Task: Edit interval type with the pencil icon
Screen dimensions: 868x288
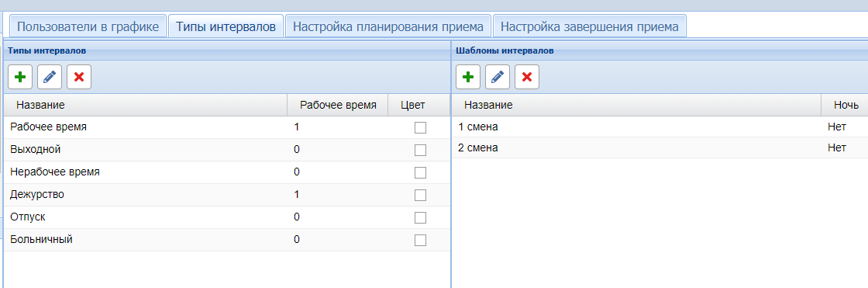Action: point(50,77)
